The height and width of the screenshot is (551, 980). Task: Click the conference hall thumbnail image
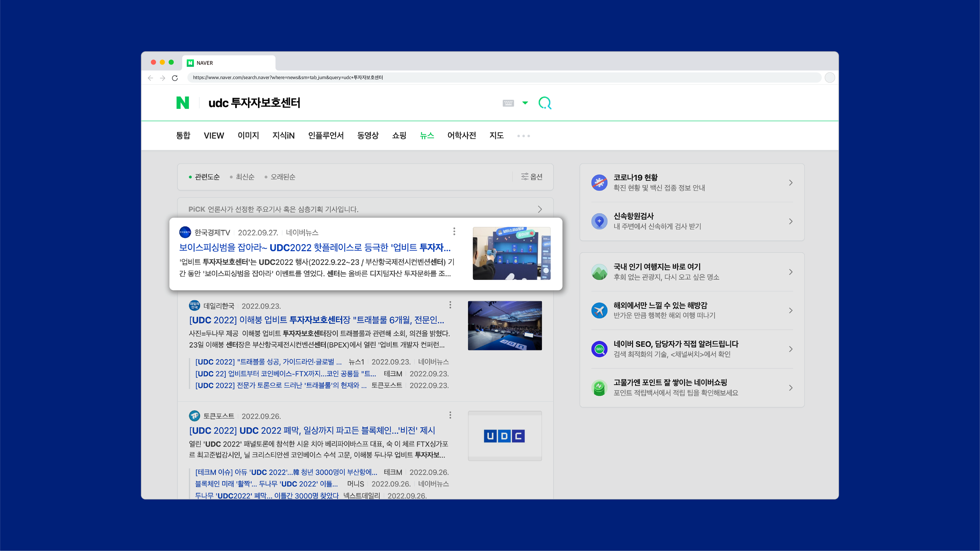point(505,325)
